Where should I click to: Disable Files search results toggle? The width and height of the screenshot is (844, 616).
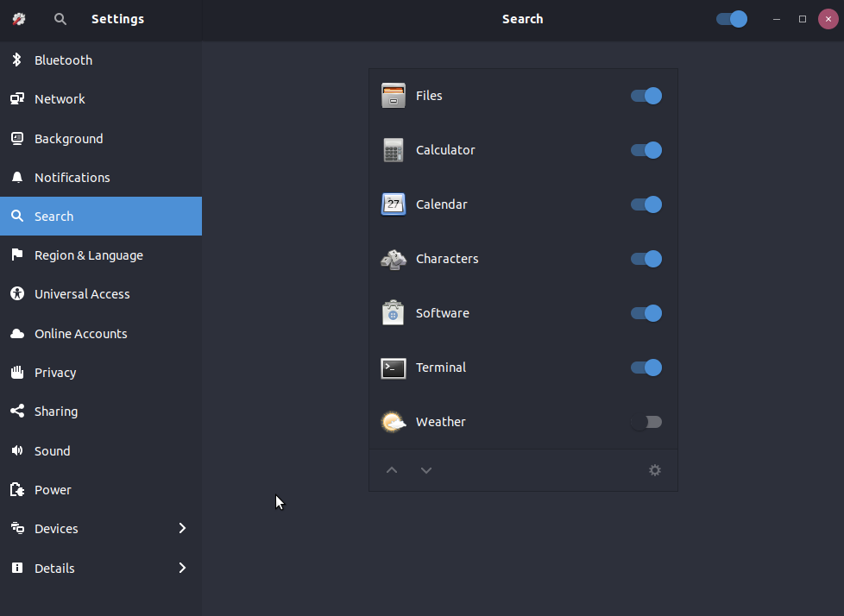coord(646,96)
